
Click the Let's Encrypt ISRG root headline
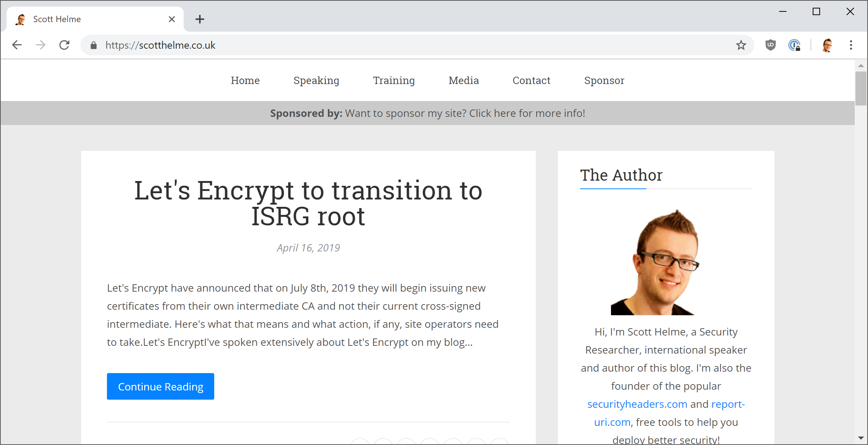point(308,203)
